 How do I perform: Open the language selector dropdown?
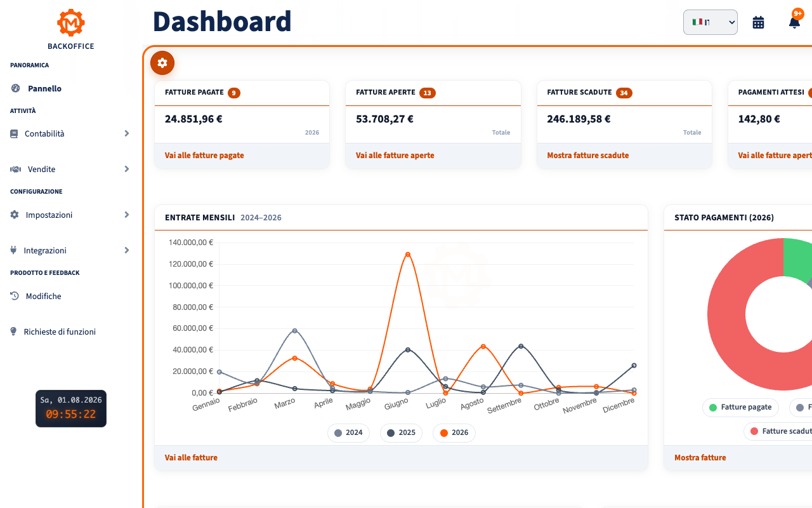(x=710, y=22)
